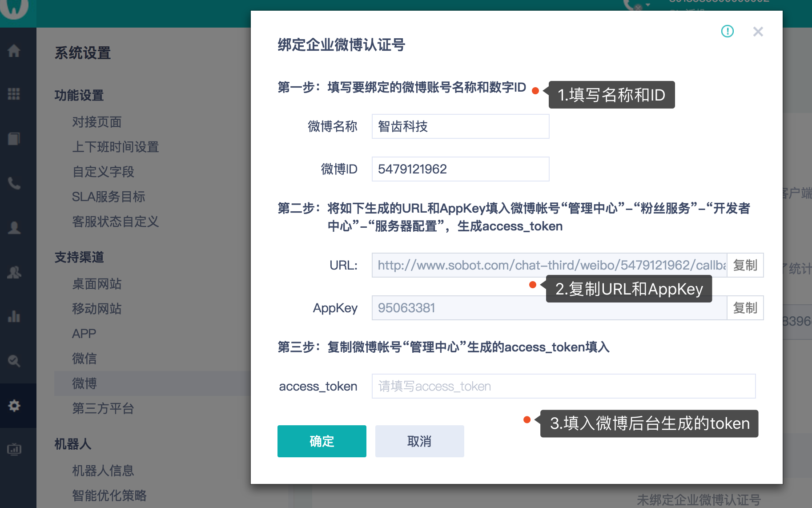
Task: Select 微信 channel
Action: coord(84,359)
